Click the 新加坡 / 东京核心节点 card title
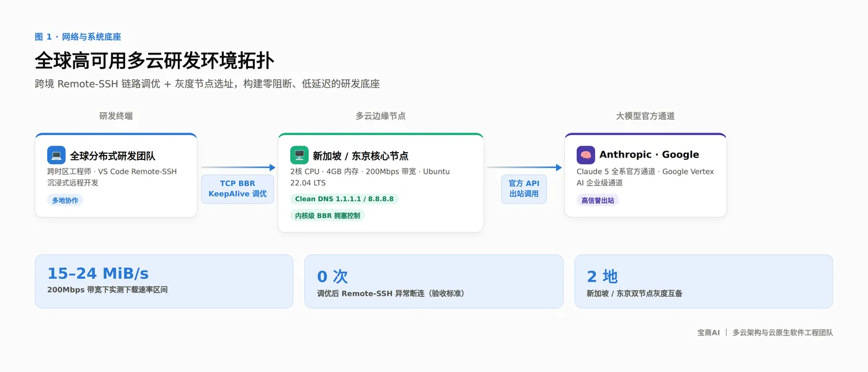The image size is (868, 372). (x=361, y=156)
